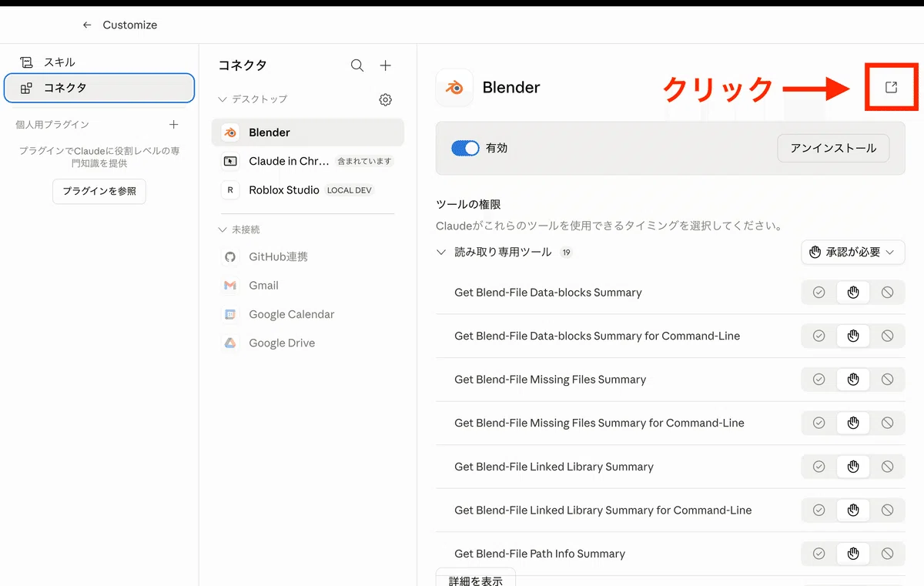Always allow Data-blocks Summary for Command-Line

(x=819, y=336)
